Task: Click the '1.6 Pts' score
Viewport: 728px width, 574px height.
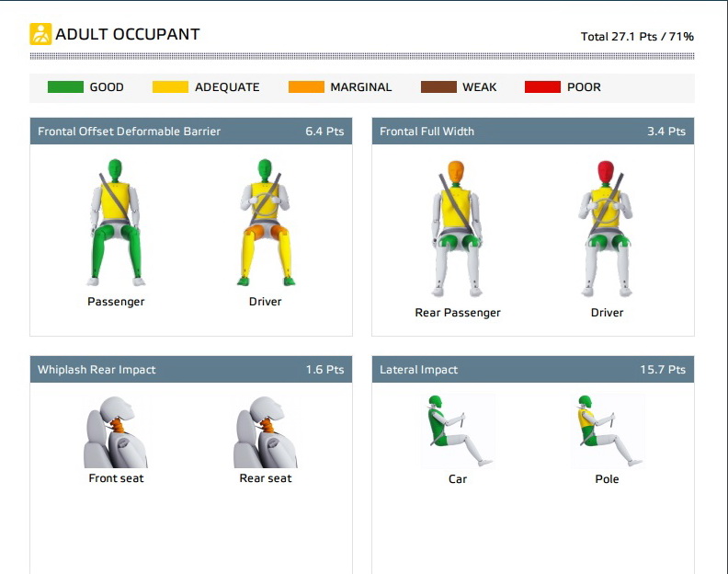Action: 324,370
